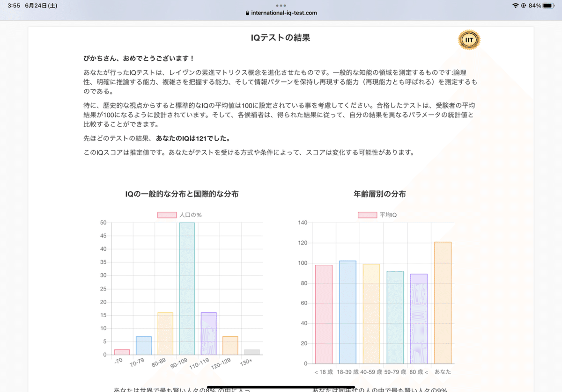Tap the -70 bar in distribution chart

click(122, 352)
